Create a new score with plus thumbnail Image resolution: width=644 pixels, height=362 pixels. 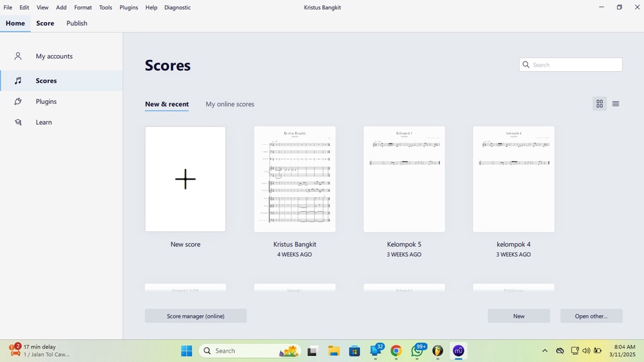[185, 179]
